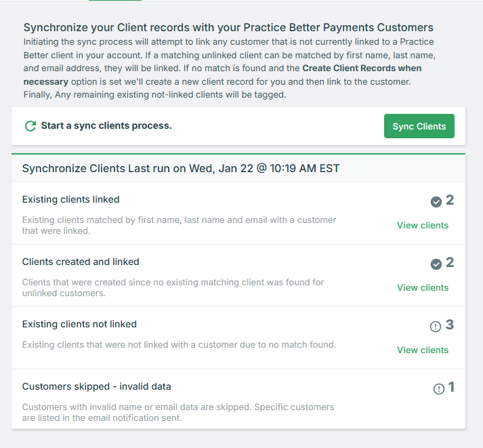Click the green refresh sync icon
The height and width of the screenshot is (448, 483).
[x=30, y=125]
